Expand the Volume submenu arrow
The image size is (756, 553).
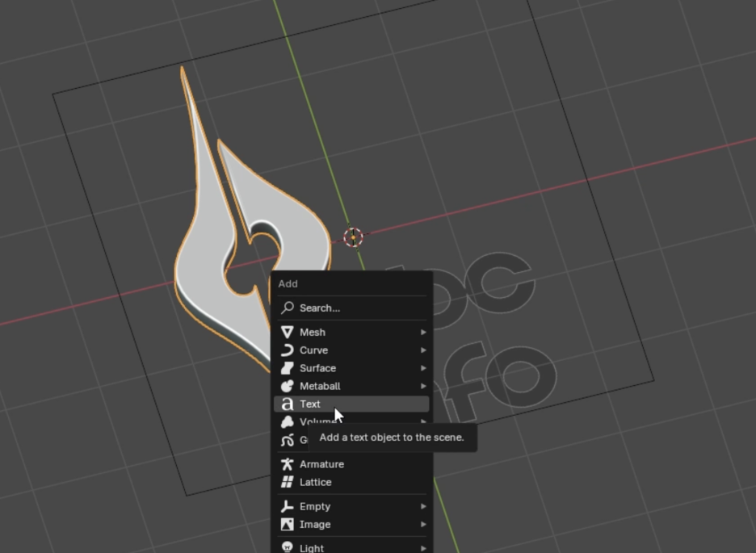pyautogui.click(x=423, y=421)
